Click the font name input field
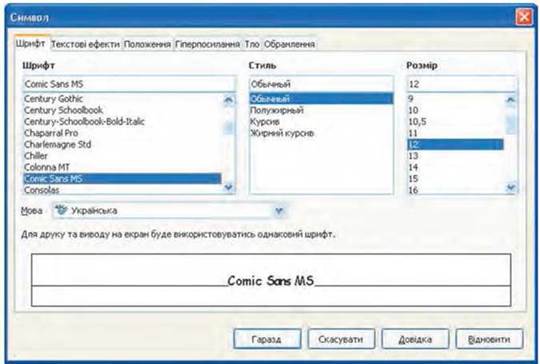 [129, 84]
